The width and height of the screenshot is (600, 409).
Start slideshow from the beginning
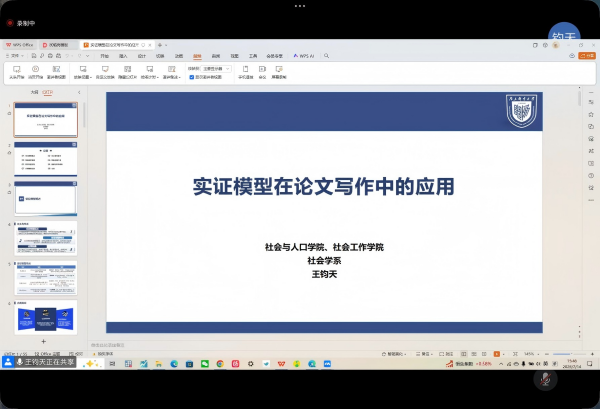point(17,71)
